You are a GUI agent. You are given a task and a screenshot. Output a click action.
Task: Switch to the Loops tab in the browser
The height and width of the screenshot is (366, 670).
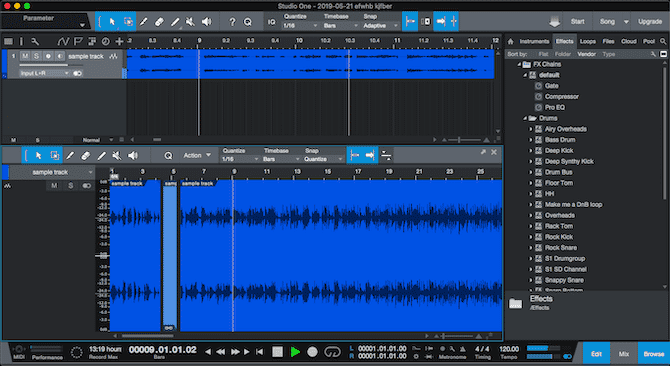(x=588, y=41)
